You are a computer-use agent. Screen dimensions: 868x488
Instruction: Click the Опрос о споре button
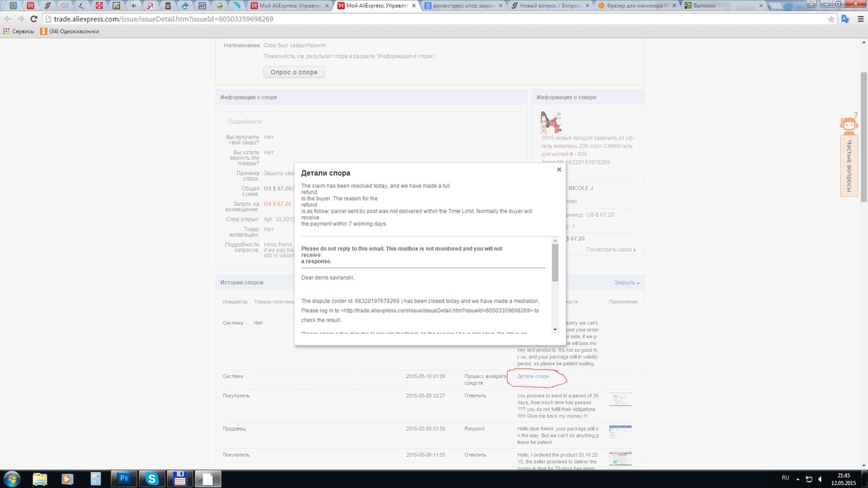[x=294, y=72]
